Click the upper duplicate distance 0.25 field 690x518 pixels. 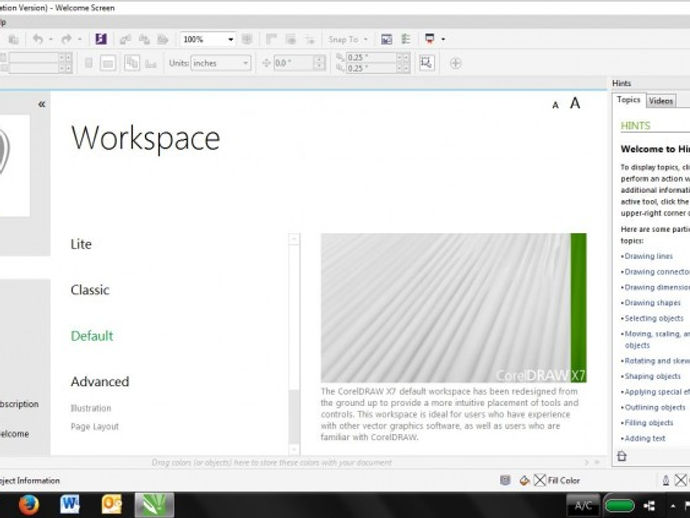(377, 58)
